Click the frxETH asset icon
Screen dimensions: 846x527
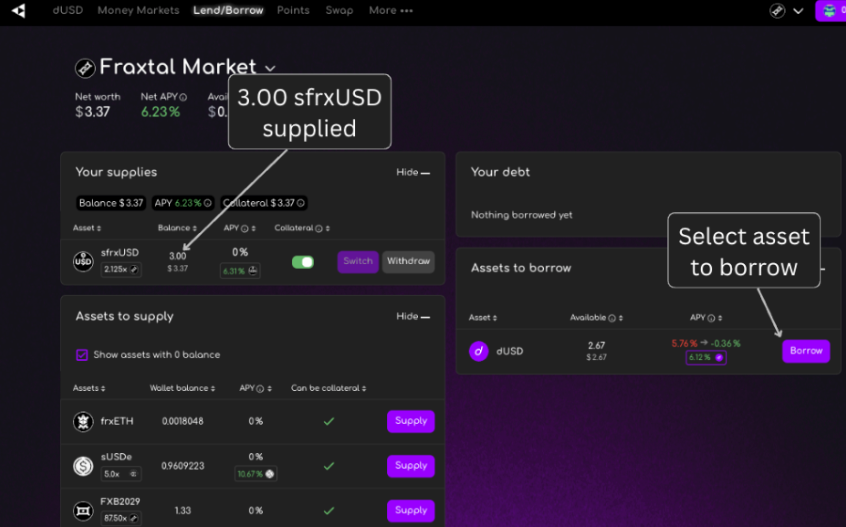coord(83,421)
